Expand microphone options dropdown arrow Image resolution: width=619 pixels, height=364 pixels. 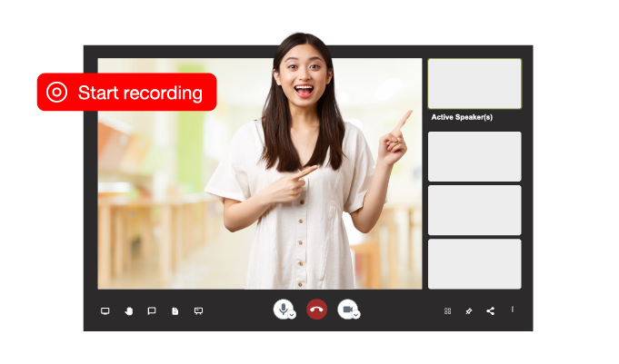(293, 315)
